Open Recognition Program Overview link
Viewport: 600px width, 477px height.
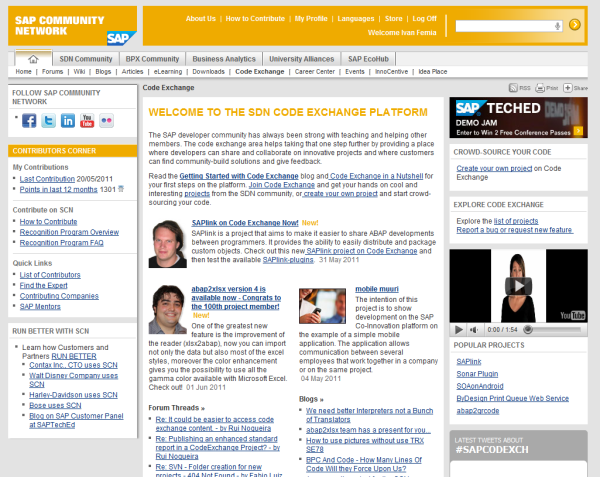[69, 232]
